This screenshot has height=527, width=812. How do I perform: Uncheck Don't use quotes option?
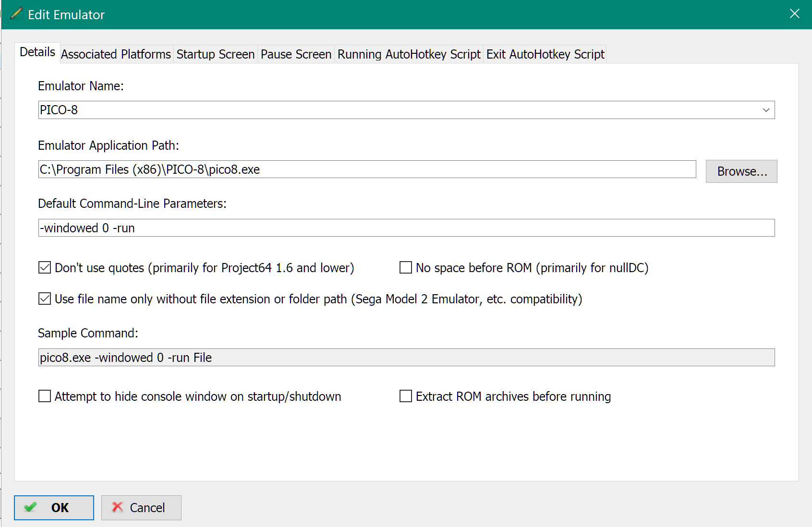click(45, 267)
